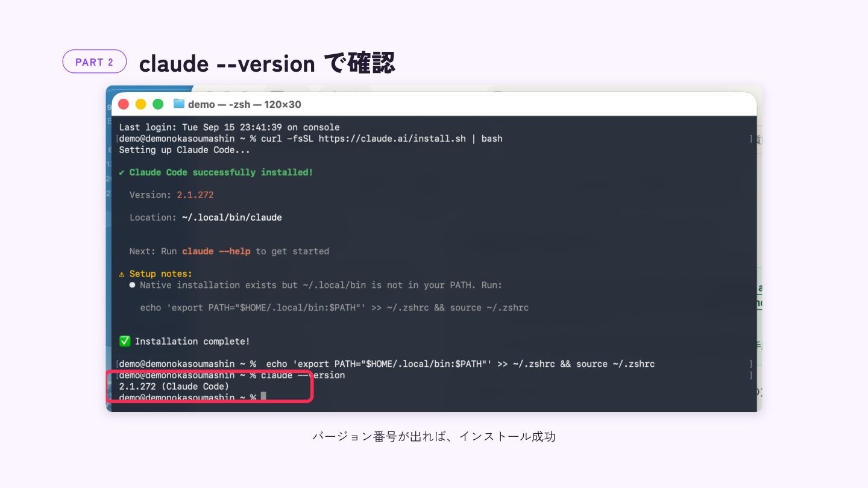Click the terminal title 'demo — -zsh — 120×30'
Screen dimensions: 868x488
(x=245, y=104)
